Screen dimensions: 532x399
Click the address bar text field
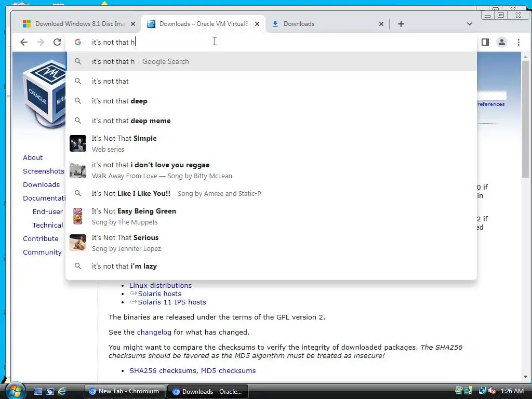[x=271, y=42]
